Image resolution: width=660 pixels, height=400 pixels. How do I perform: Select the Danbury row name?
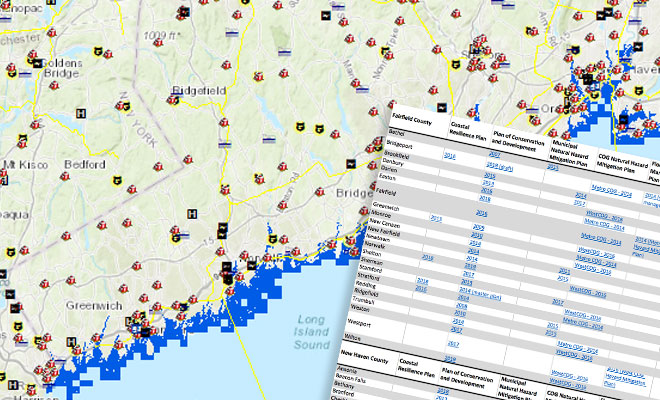tap(393, 162)
